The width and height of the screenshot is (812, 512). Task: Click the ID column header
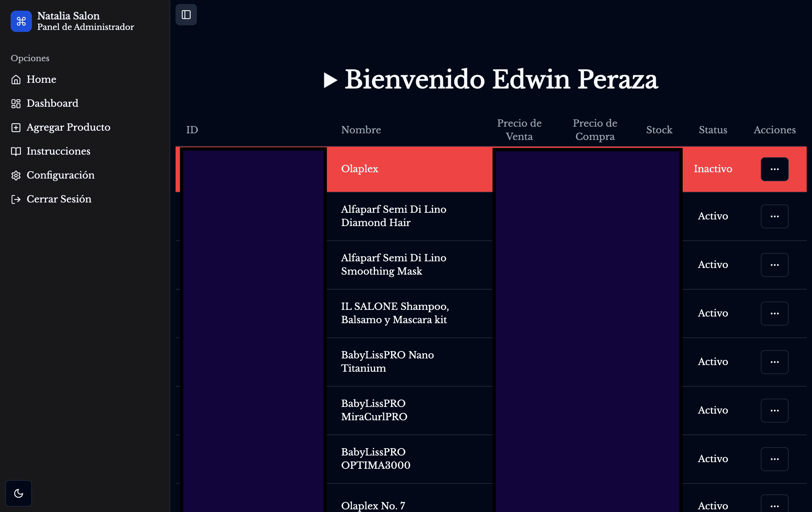(x=192, y=130)
